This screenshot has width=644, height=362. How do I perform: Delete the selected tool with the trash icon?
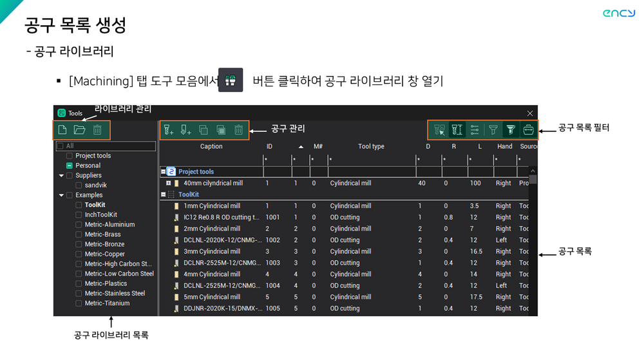(x=238, y=130)
